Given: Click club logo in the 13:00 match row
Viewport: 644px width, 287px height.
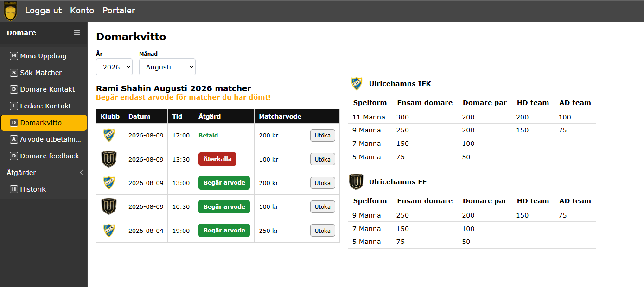Looking at the screenshot, I should 109,183.
